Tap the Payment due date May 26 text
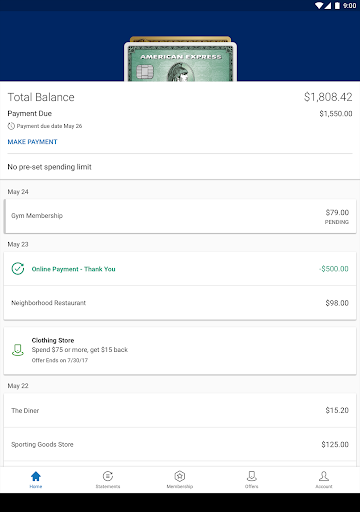This screenshot has height=512, width=360. point(49,126)
